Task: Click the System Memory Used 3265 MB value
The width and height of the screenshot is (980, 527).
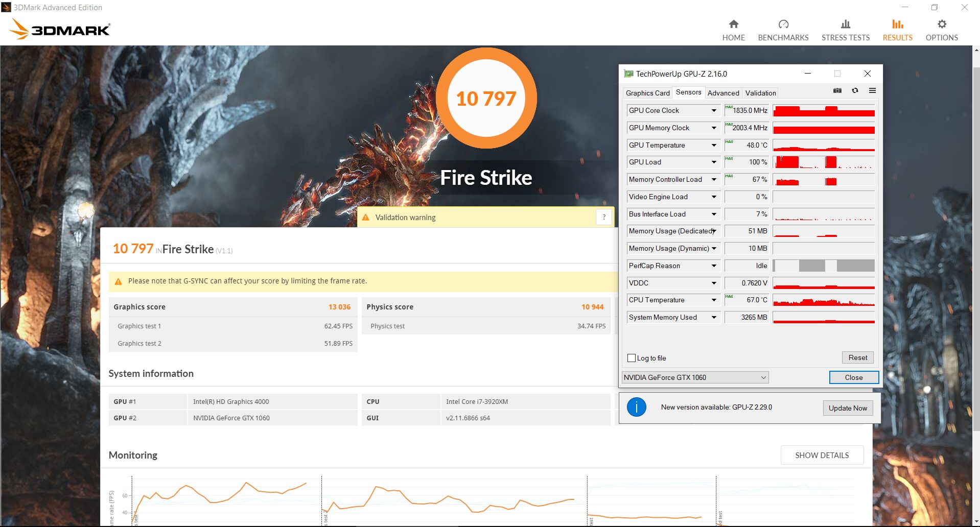Action: (x=746, y=317)
